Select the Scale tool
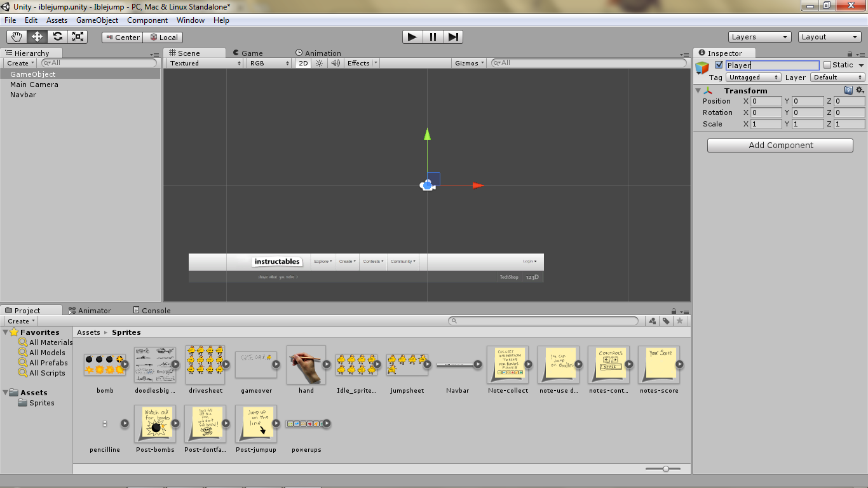 click(x=78, y=37)
